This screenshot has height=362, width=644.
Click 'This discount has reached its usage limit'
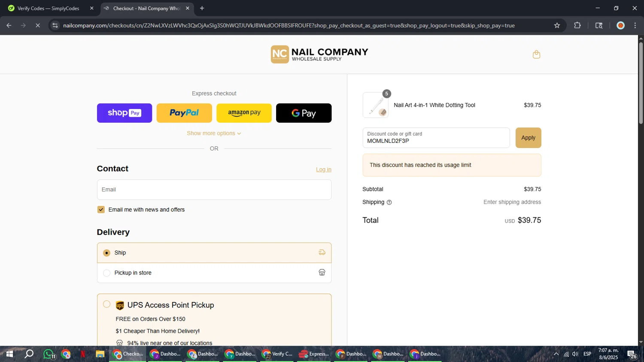420,165
